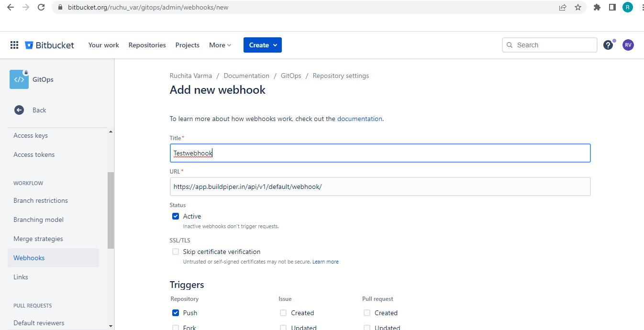
Task: Click the GitOps repository avatar icon
Action: click(x=19, y=79)
